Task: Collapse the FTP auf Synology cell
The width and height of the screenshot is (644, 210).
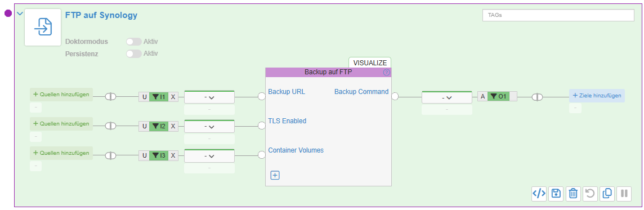Action: pyautogui.click(x=20, y=14)
